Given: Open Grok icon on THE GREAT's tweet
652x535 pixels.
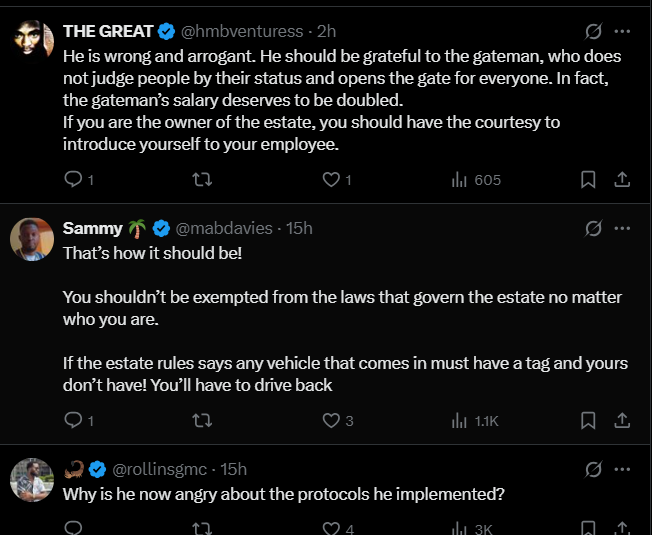Looking at the screenshot, I should click(592, 31).
